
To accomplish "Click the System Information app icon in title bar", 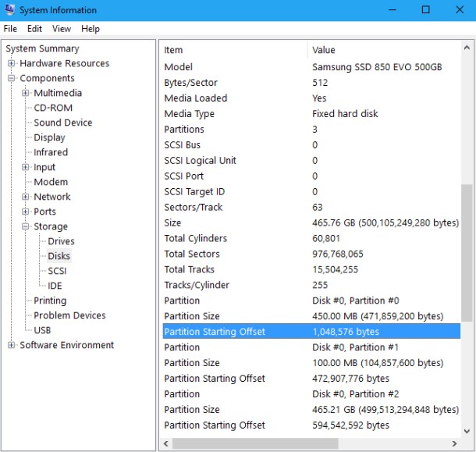I will pos(9,9).
